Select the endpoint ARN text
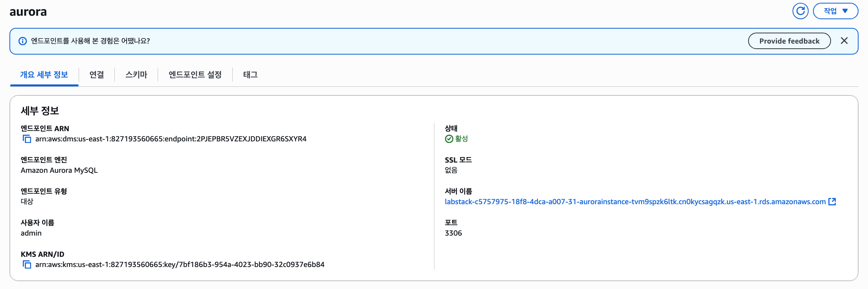868x289 pixels. pyautogui.click(x=171, y=139)
